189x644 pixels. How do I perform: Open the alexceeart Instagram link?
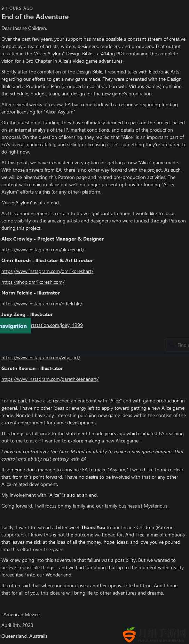(x=43, y=250)
